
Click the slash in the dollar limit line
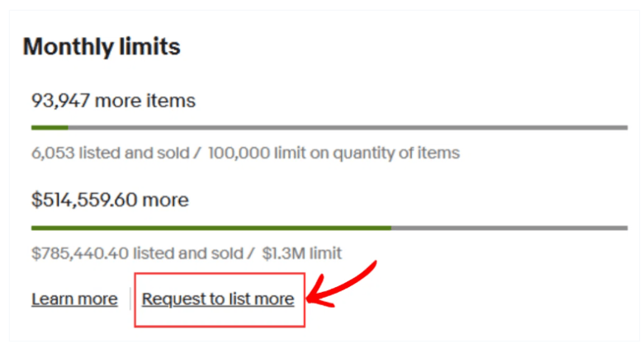[x=252, y=252]
